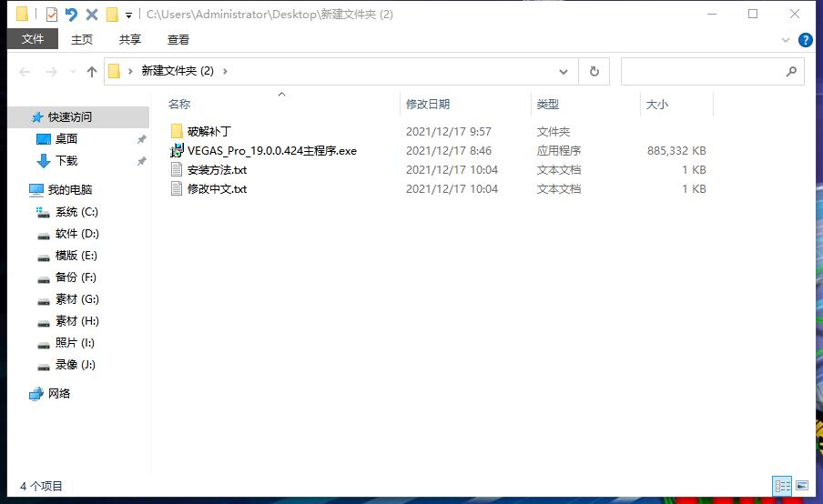The width and height of the screenshot is (823, 504).
Task: Click the 新建文件夹 (2) breadcrumb in address bar
Action: [178, 71]
